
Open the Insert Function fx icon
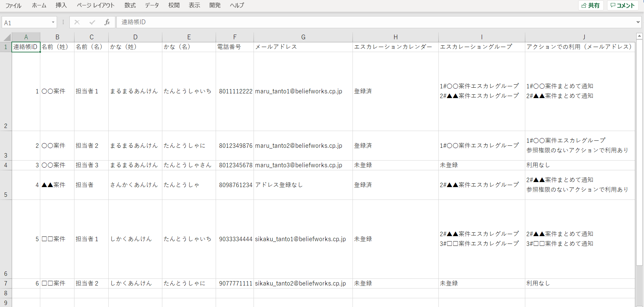click(107, 22)
